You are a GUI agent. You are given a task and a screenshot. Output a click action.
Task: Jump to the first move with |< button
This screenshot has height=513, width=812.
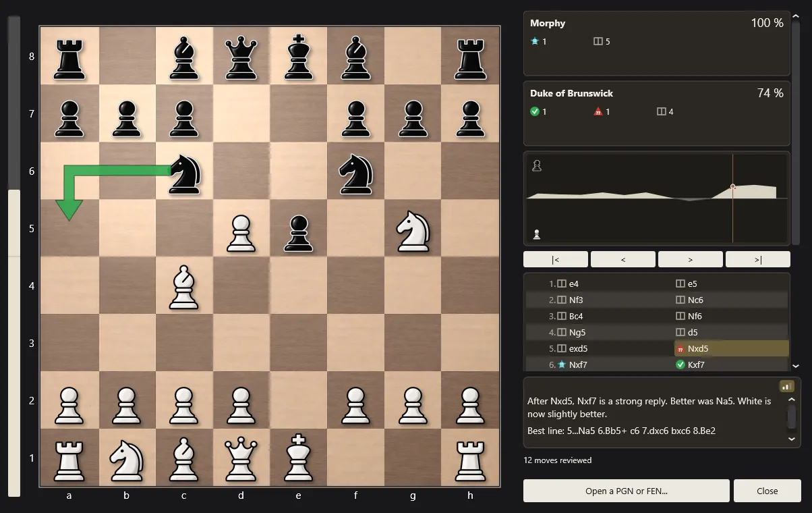coord(556,259)
